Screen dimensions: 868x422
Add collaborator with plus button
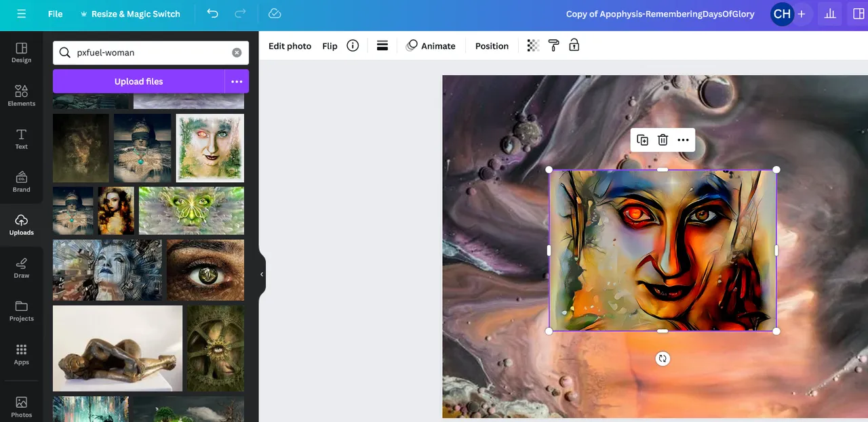tap(802, 14)
